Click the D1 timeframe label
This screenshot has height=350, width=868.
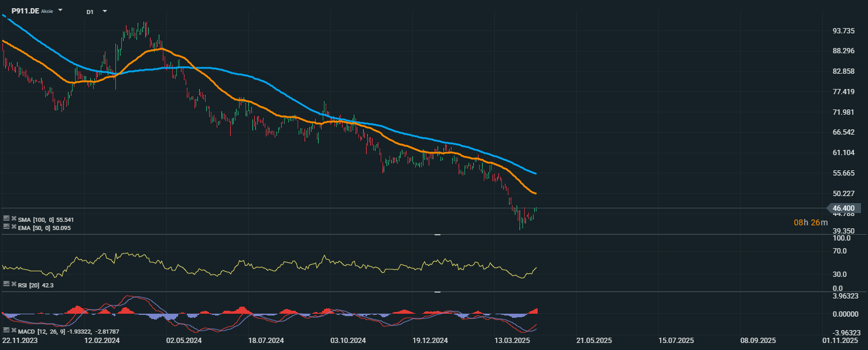pyautogui.click(x=90, y=12)
